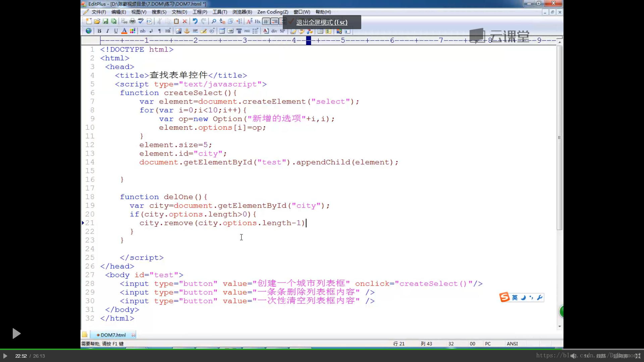Open the 线路 line selector
644x362 pixels.
point(601,356)
